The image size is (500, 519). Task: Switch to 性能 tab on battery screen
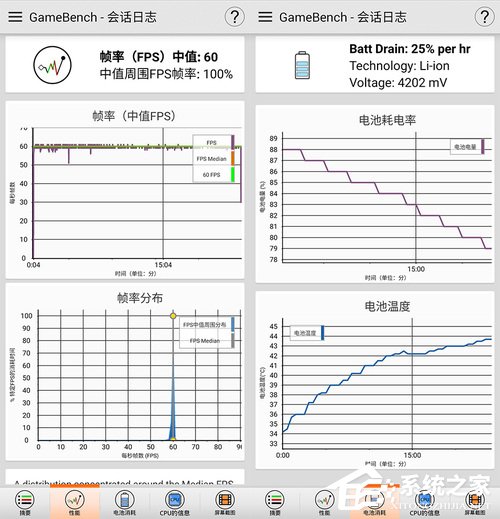[325, 503]
